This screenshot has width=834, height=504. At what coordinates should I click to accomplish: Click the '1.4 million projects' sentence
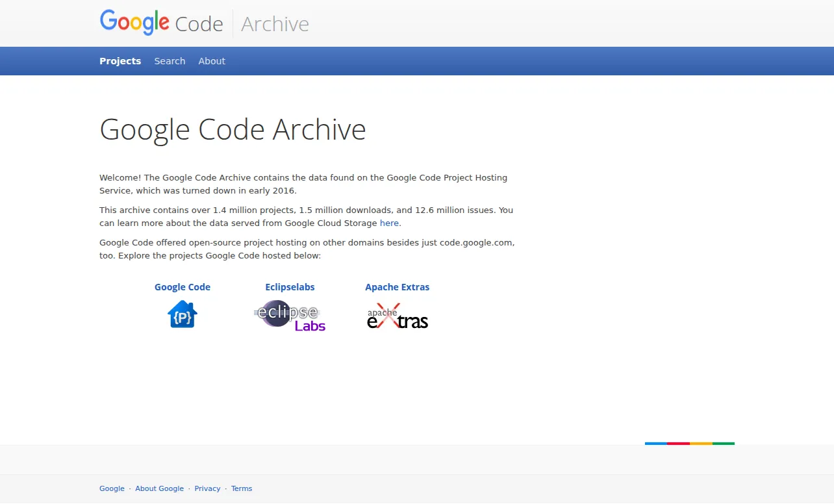click(x=306, y=216)
